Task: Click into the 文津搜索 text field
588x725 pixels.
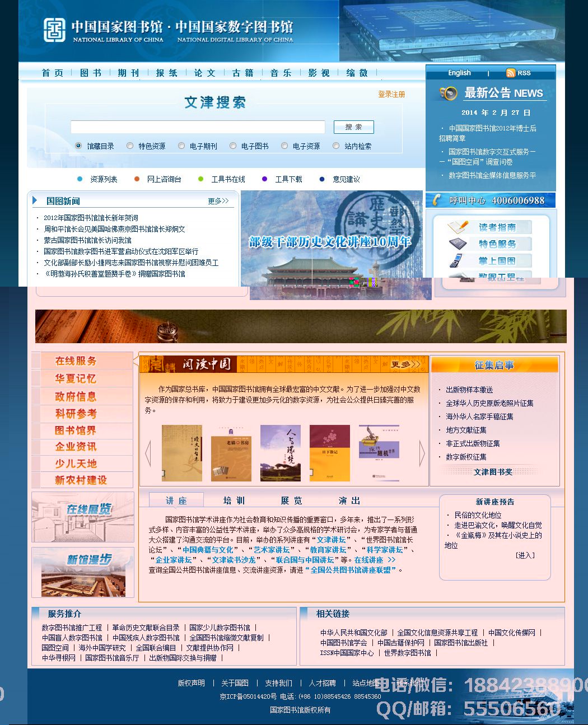Action: [198, 127]
